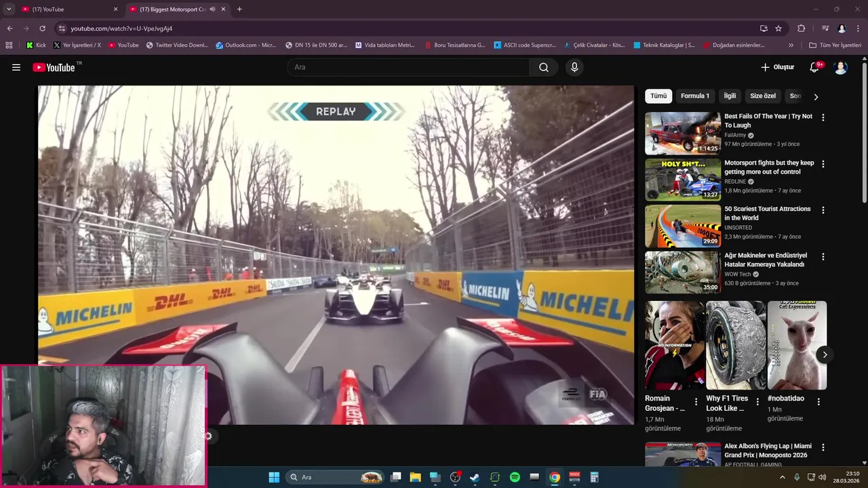Screen dimensions: 868x488
Task: Open File Explorer from the taskbar
Action: 415,477
